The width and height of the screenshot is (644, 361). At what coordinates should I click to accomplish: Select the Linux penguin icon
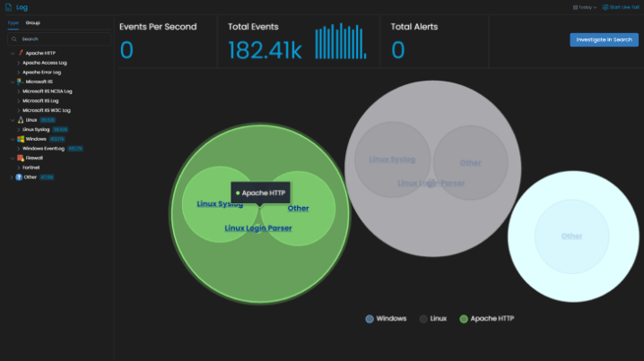tap(19, 119)
